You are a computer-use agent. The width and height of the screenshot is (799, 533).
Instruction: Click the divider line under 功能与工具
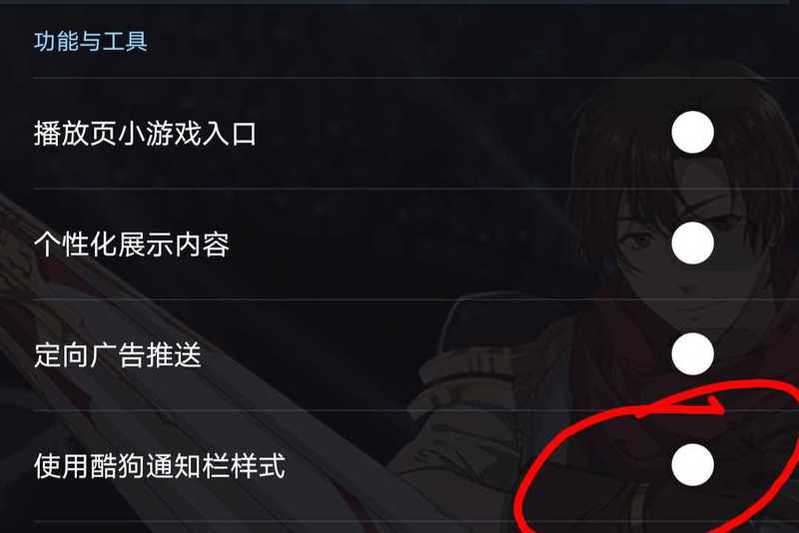point(416,78)
